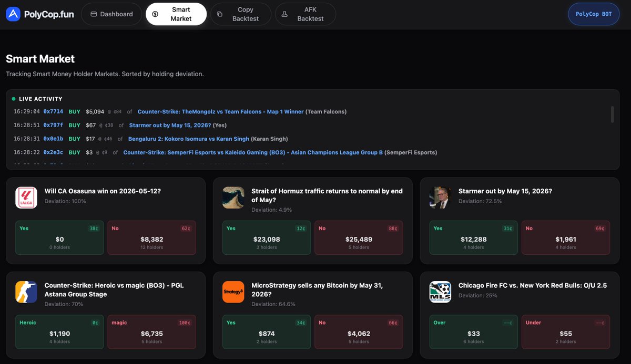Select Hormuz No box with $25,489

(x=359, y=237)
